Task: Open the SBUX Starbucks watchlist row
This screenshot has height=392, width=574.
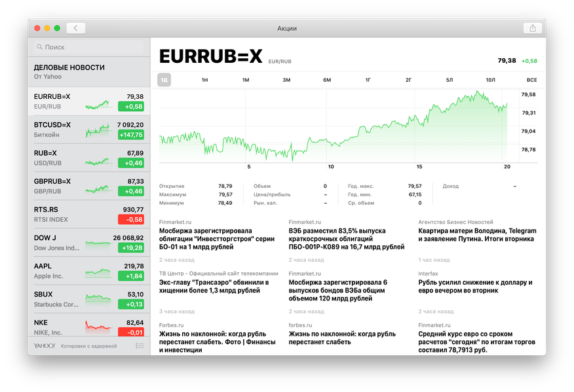Action: coord(89,299)
